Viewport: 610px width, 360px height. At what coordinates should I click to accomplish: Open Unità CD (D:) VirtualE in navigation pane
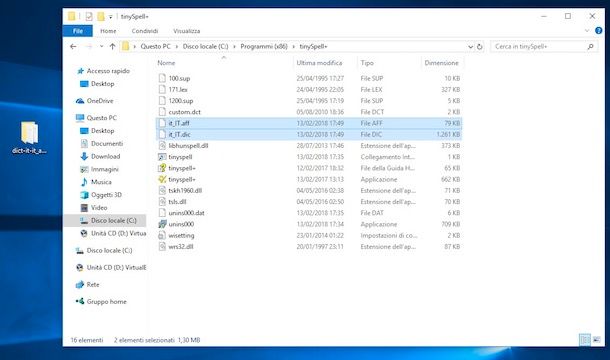click(x=116, y=268)
